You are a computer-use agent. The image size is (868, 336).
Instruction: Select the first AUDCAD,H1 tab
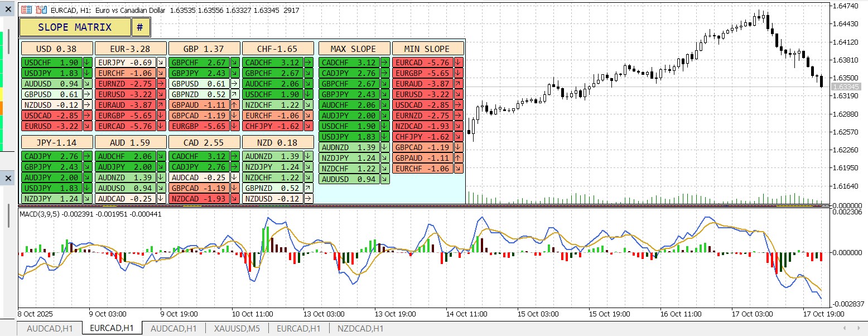49,329
